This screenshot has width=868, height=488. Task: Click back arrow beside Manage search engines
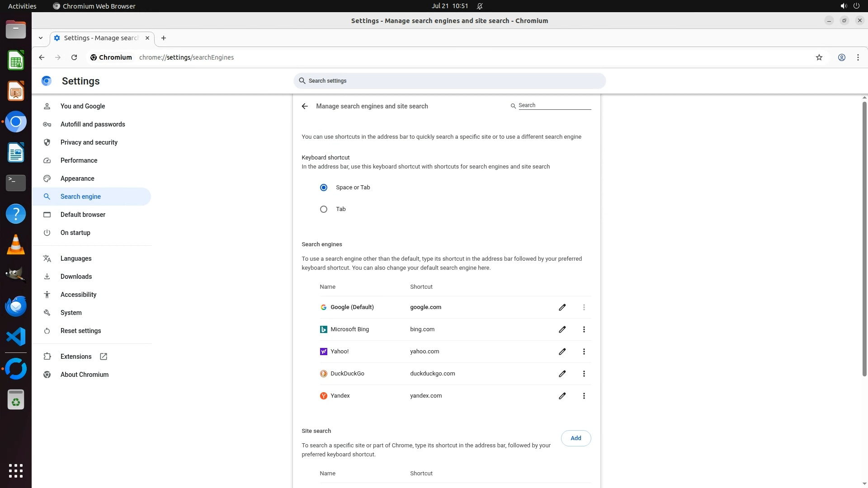coord(305,106)
